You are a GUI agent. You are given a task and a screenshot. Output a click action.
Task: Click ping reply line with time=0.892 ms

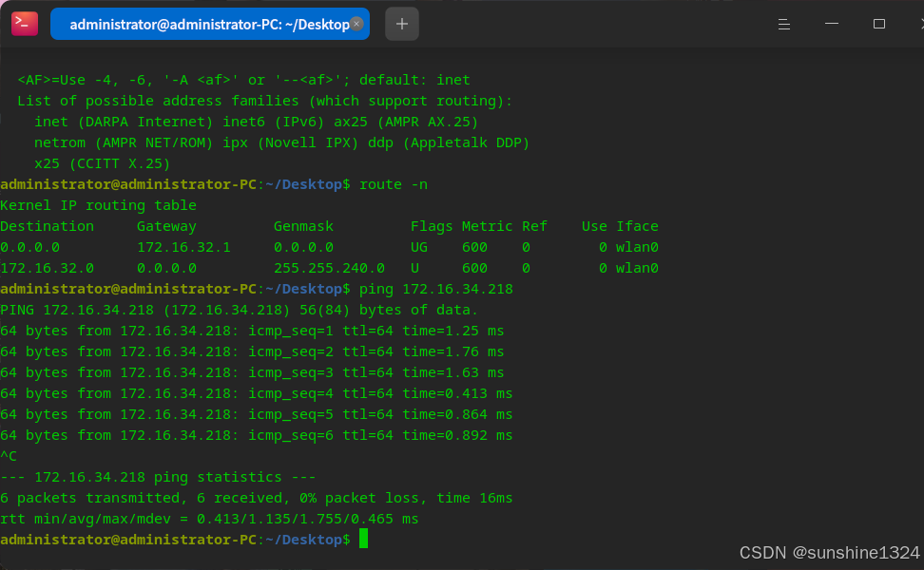tap(257, 435)
